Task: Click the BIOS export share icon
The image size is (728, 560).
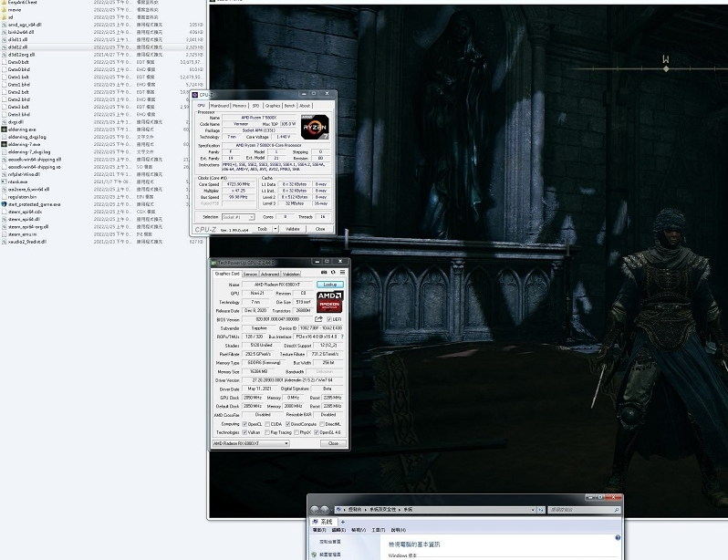Action: [x=317, y=319]
